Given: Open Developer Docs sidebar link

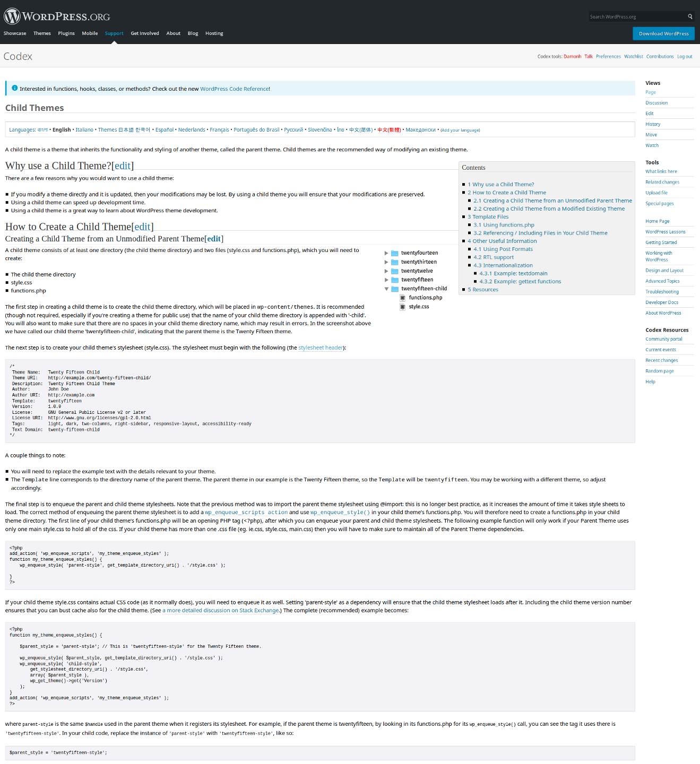Looking at the screenshot, I should [662, 302].
